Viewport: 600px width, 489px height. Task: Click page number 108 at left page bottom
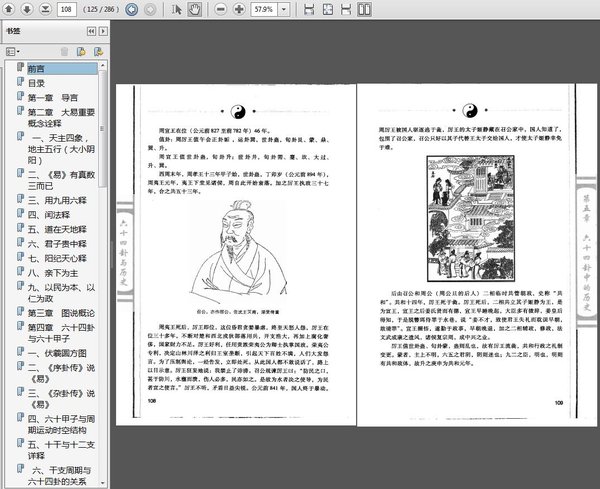click(152, 401)
